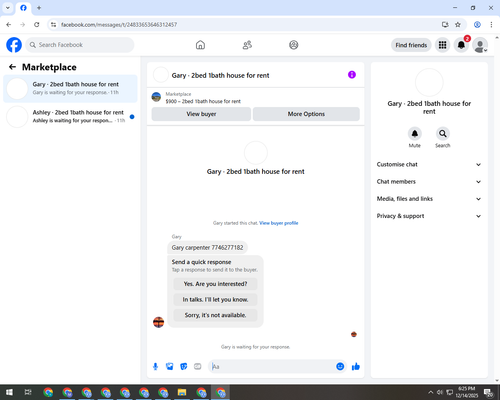
Task: Click the site information icon in address bar
Action: coord(53,24)
